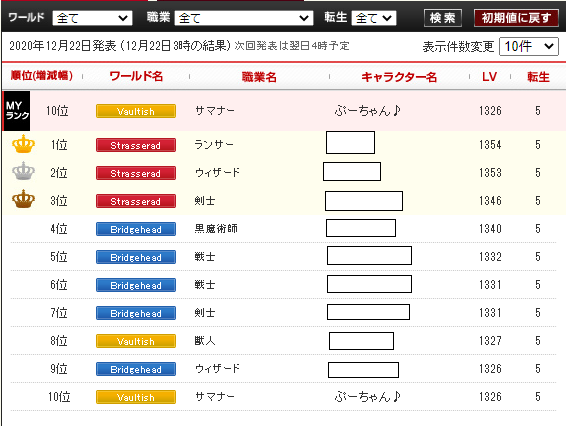Open the ワールド dropdown

click(x=92, y=18)
